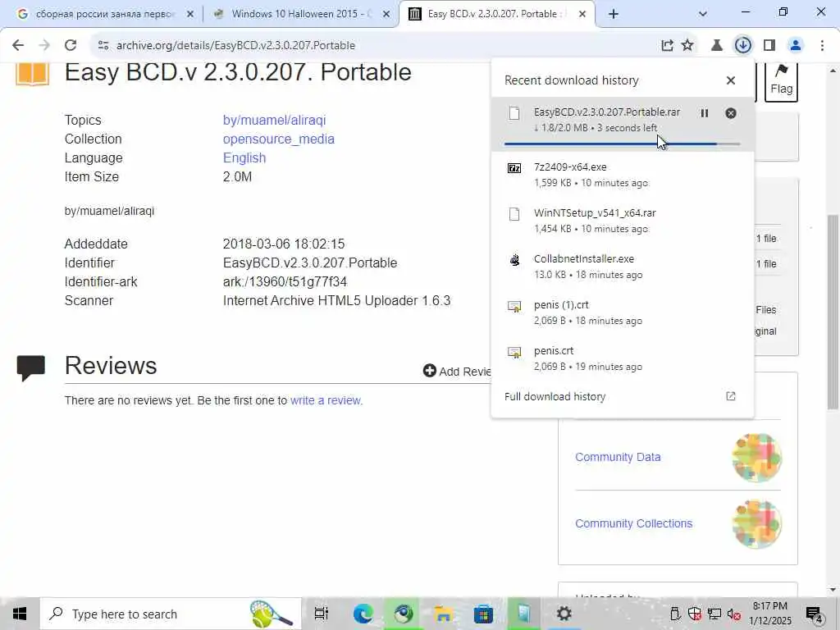Open the opensource_media collection link

point(279,139)
